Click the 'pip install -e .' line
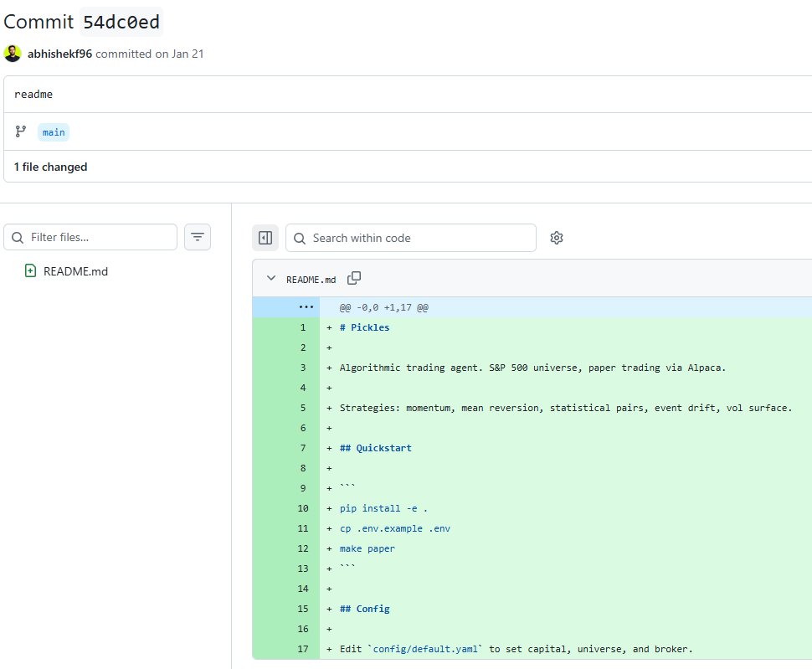The width and height of the screenshot is (812, 669). pyautogui.click(x=383, y=508)
